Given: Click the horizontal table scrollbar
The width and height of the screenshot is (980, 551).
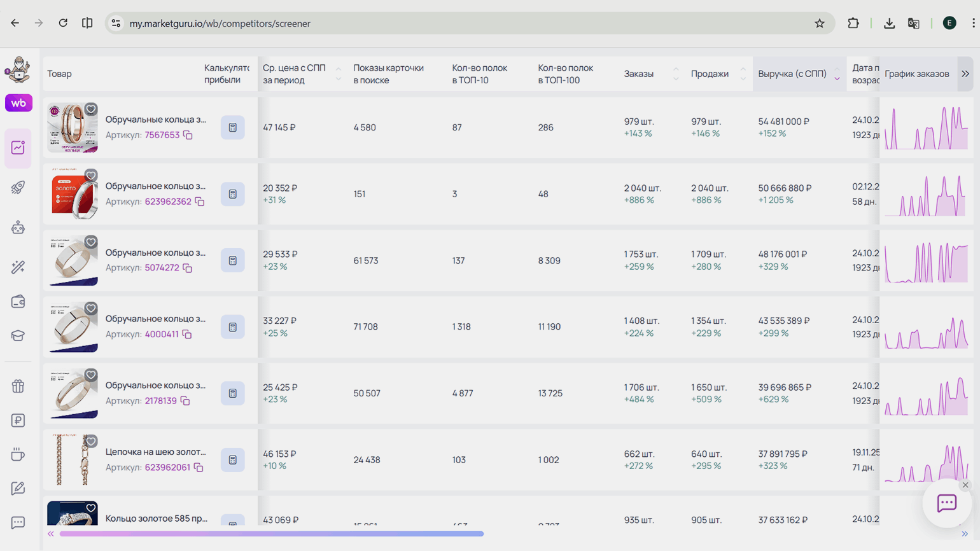Looking at the screenshot, I should pyautogui.click(x=271, y=534).
